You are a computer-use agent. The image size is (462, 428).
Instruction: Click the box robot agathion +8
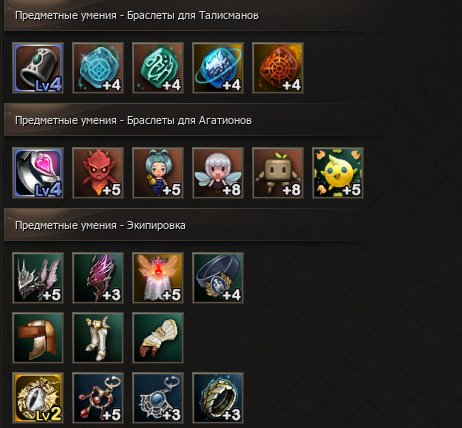tap(278, 173)
